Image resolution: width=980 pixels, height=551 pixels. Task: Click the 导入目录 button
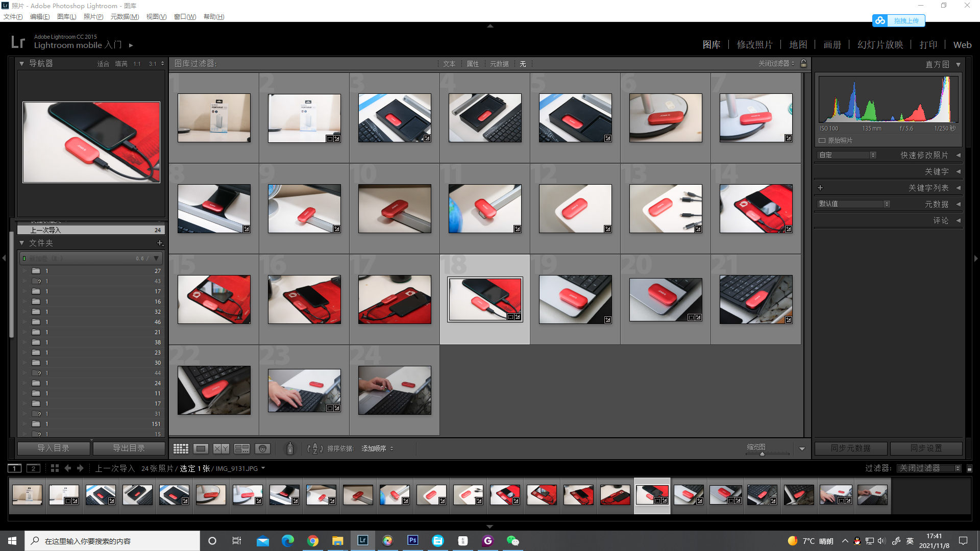click(54, 448)
